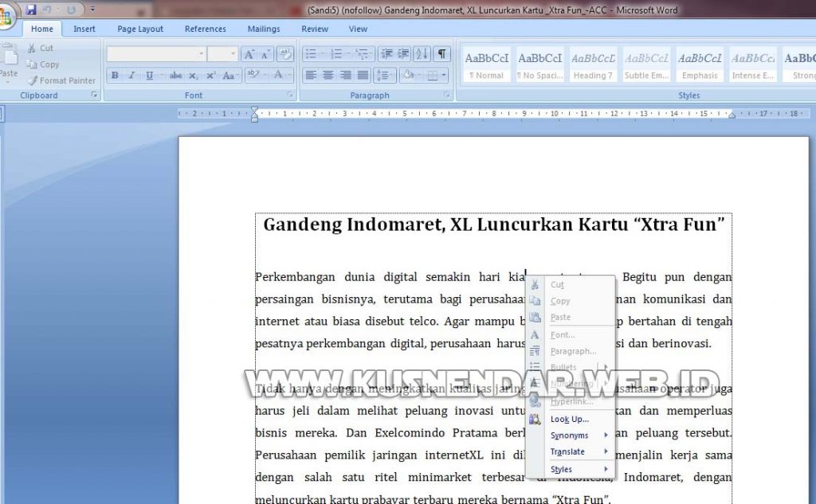Apply italic formatting using the I icon
The height and width of the screenshot is (504, 816).
[132, 75]
